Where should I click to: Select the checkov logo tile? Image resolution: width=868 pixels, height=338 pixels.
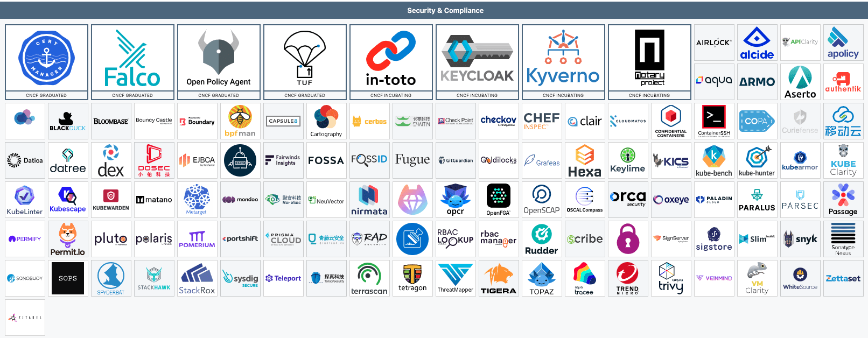499,121
